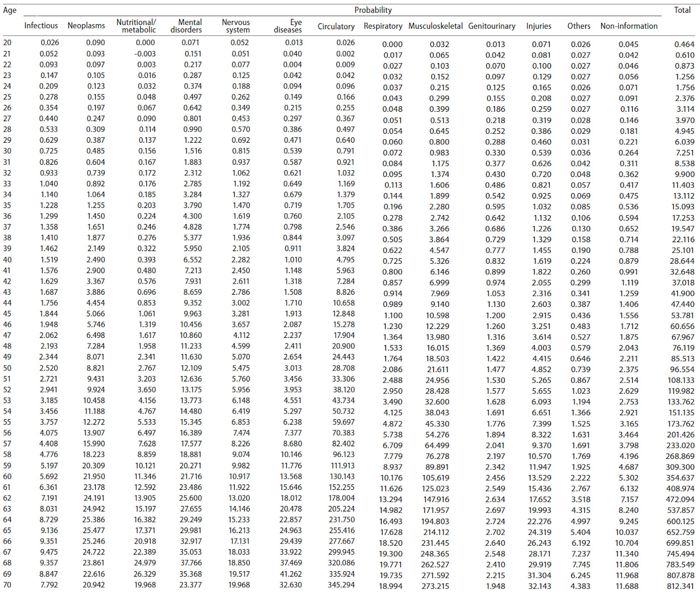Select the Injuries column header

coord(539,26)
